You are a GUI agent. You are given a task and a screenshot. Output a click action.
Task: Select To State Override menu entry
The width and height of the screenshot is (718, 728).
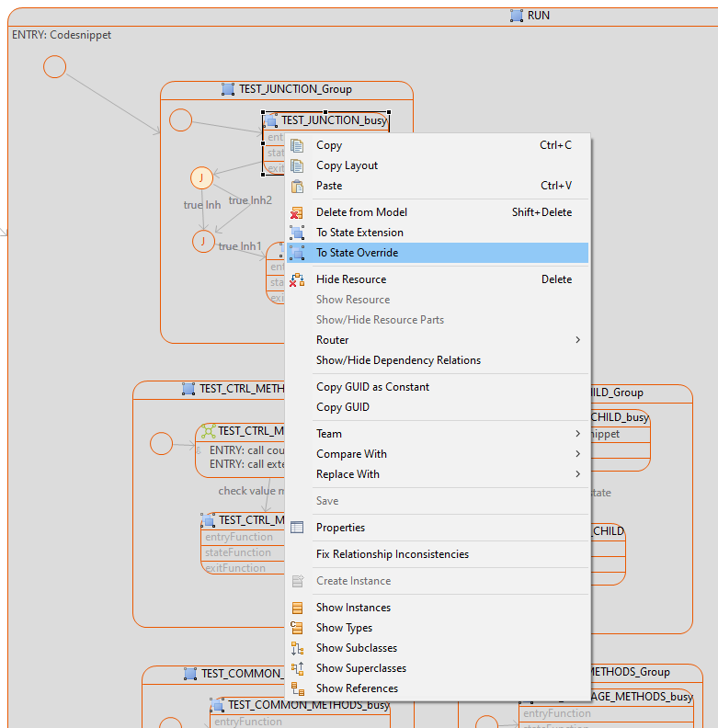click(x=357, y=253)
